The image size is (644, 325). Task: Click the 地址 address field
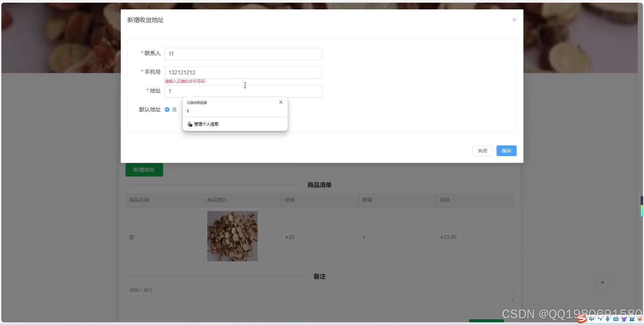click(x=243, y=91)
